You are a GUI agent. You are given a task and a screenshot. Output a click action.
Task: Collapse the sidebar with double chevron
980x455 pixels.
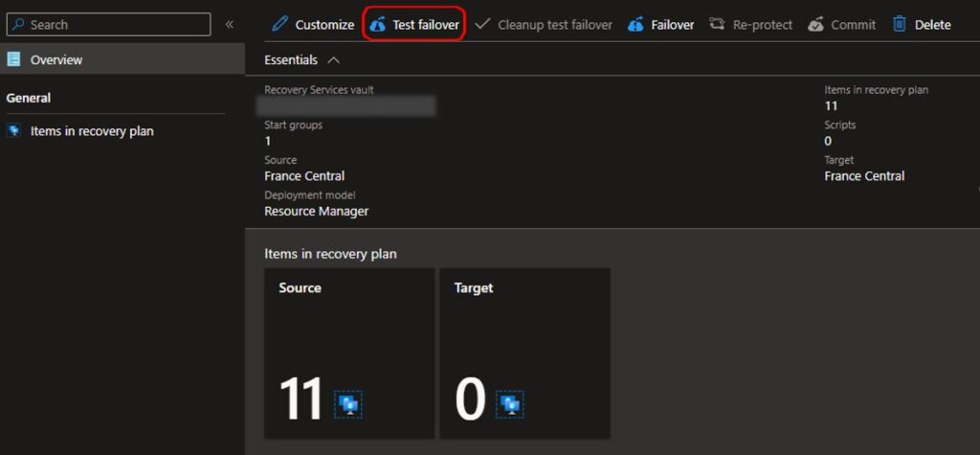230,24
